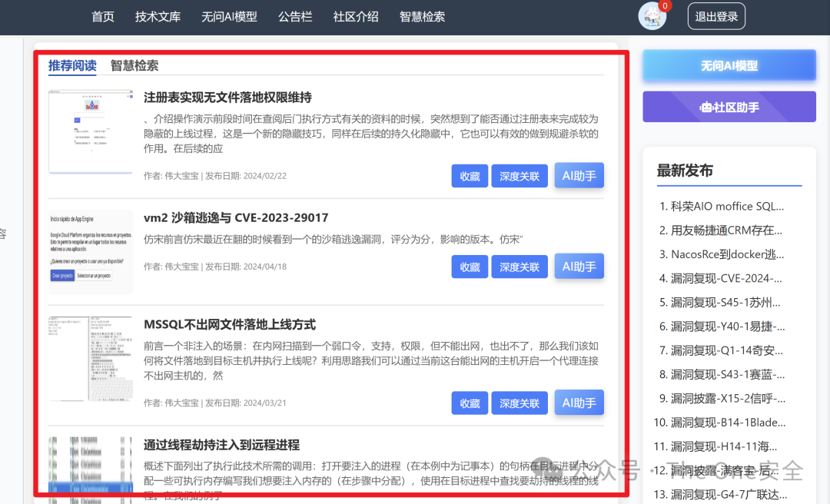This screenshot has width=830, height=504.
Task: Click 深度关联 for the 注册表 article
Action: tap(520, 176)
